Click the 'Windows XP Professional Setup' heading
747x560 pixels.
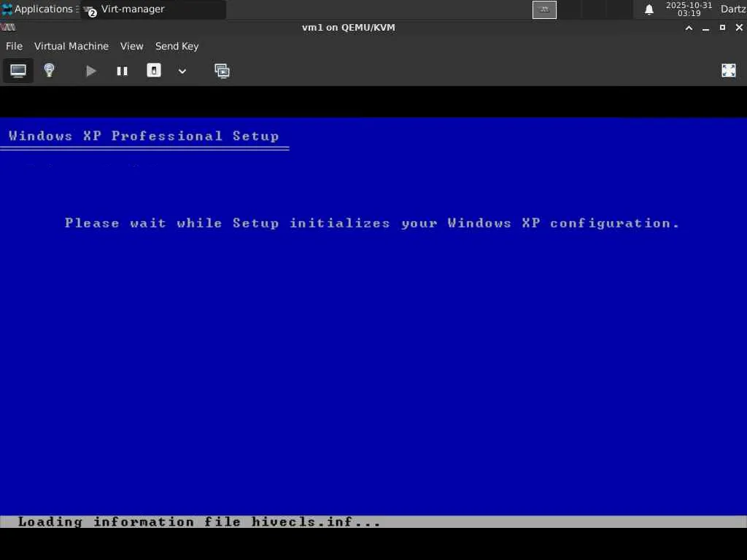point(144,136)
